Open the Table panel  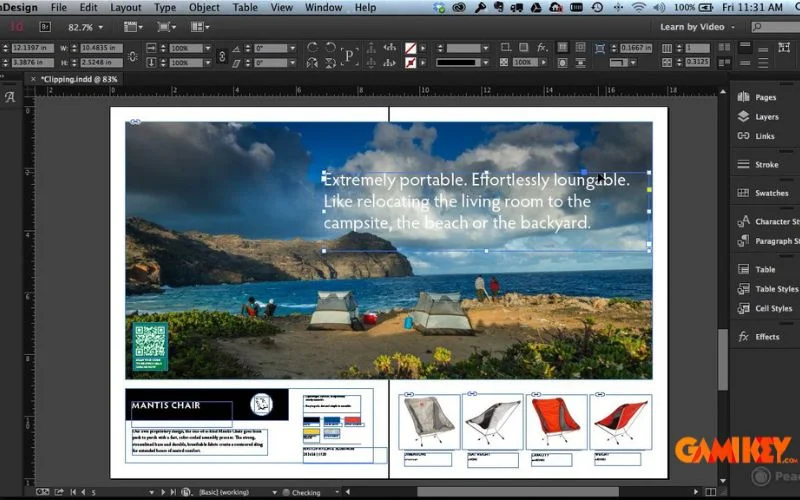pos(758,269)
